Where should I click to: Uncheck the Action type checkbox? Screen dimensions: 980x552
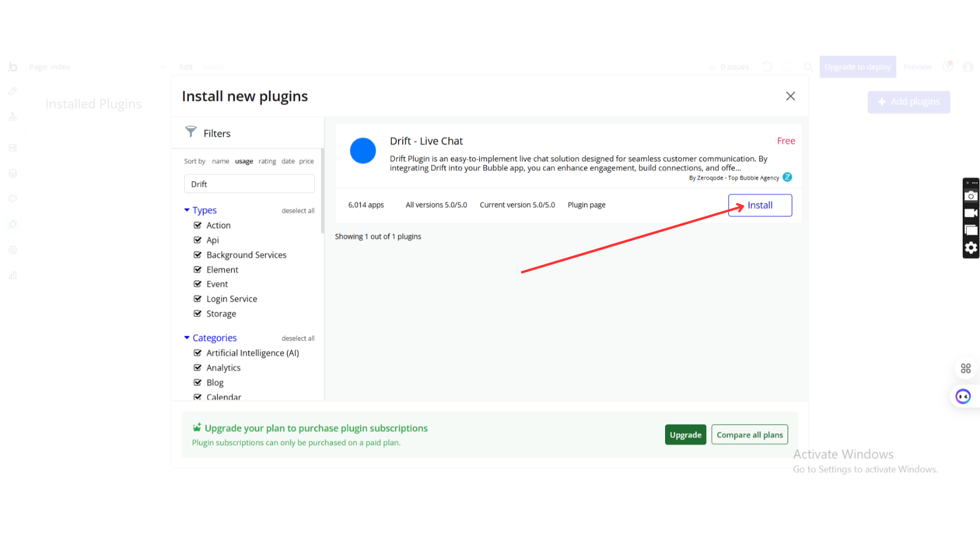[x=198, y=225]
